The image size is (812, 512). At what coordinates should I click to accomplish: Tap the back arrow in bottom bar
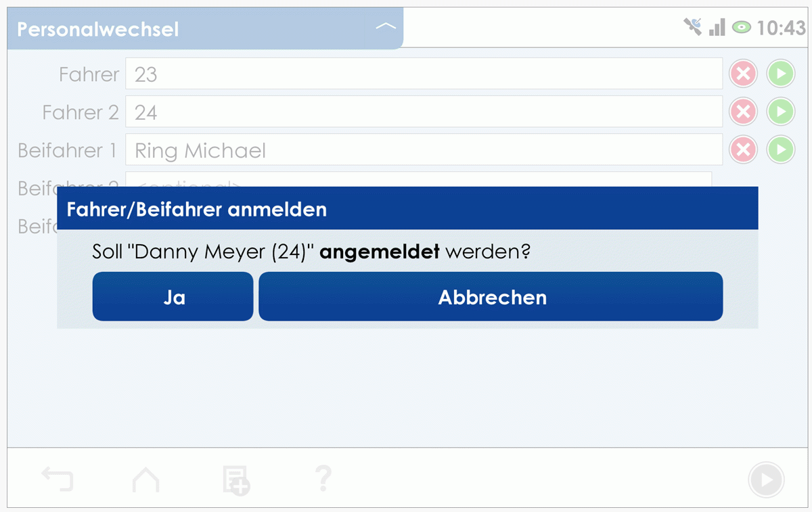58,480
